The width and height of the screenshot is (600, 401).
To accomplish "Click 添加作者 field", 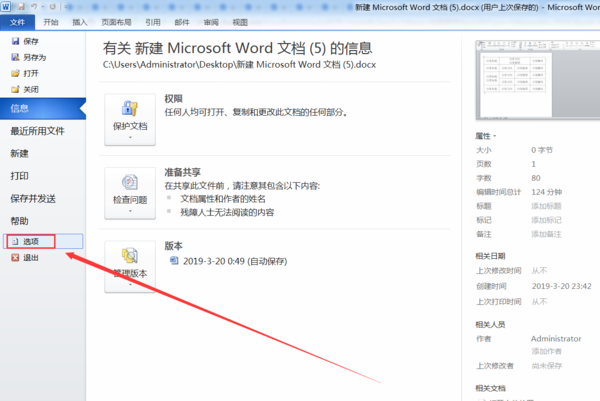I will pos(546,351).
